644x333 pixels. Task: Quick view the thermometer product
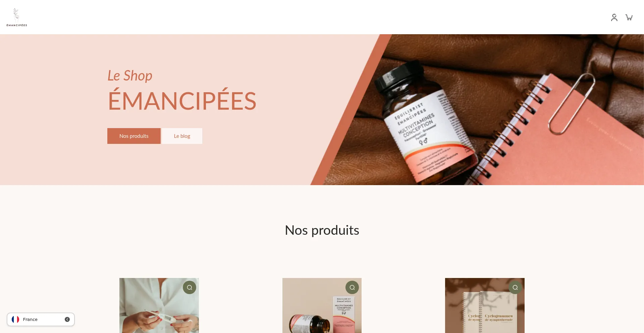pyautogui.click(x=190, y=287)
